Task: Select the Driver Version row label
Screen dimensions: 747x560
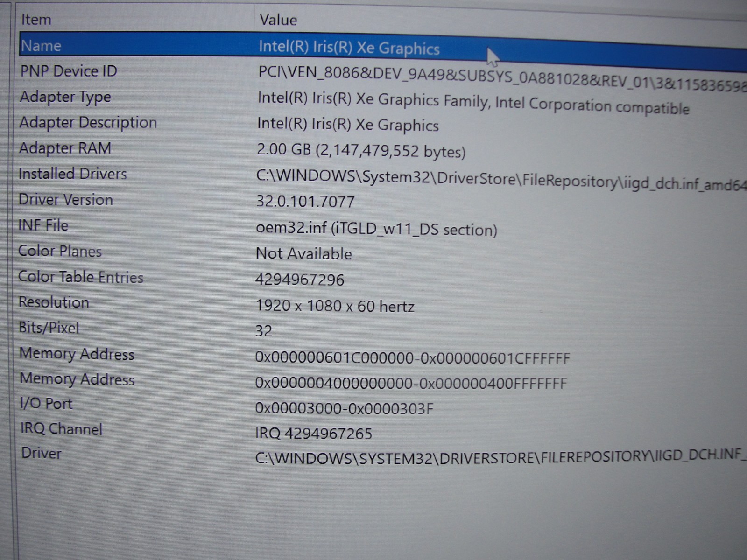Action: tap(65, 199)
